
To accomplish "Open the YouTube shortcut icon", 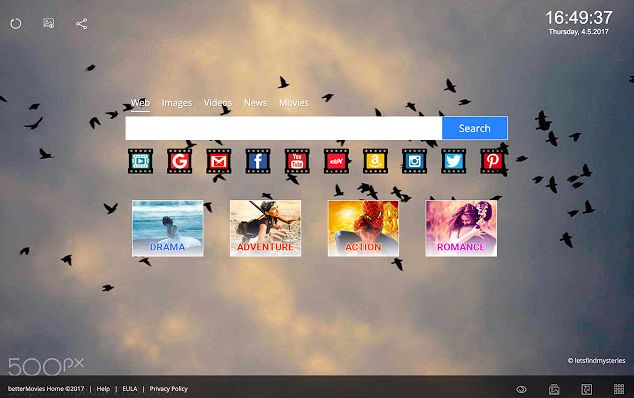I will coord(297,161).
